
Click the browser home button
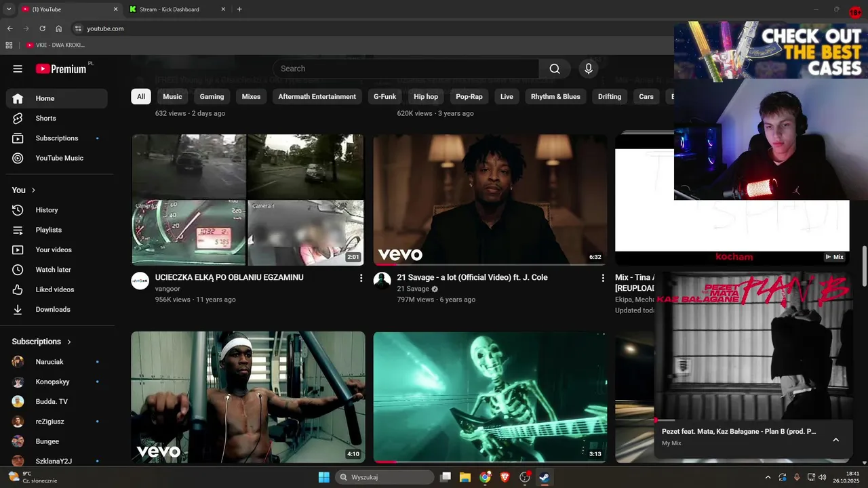pyautogui.click(x=58, y=28)
